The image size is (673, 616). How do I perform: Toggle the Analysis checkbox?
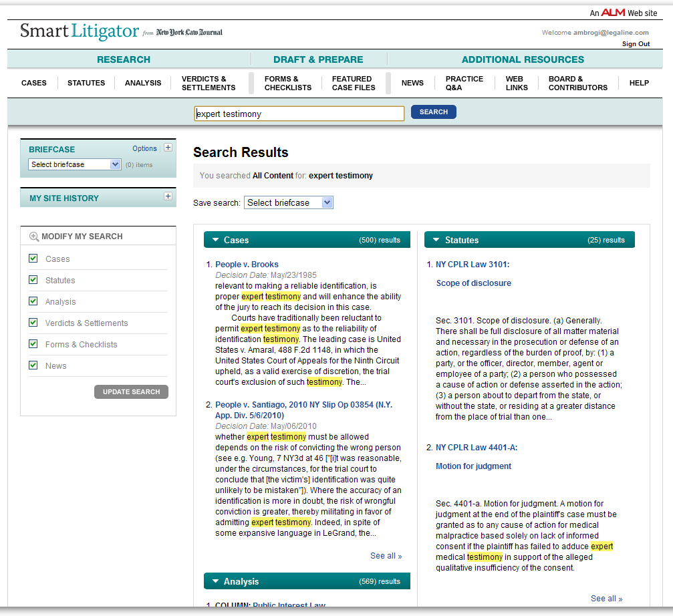tap(33, 301)
